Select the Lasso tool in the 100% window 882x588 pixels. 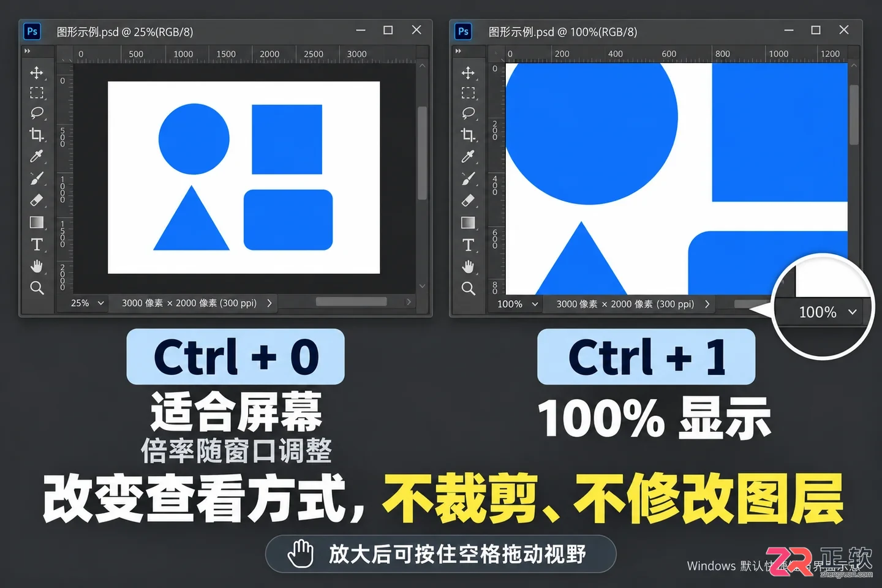468,113
